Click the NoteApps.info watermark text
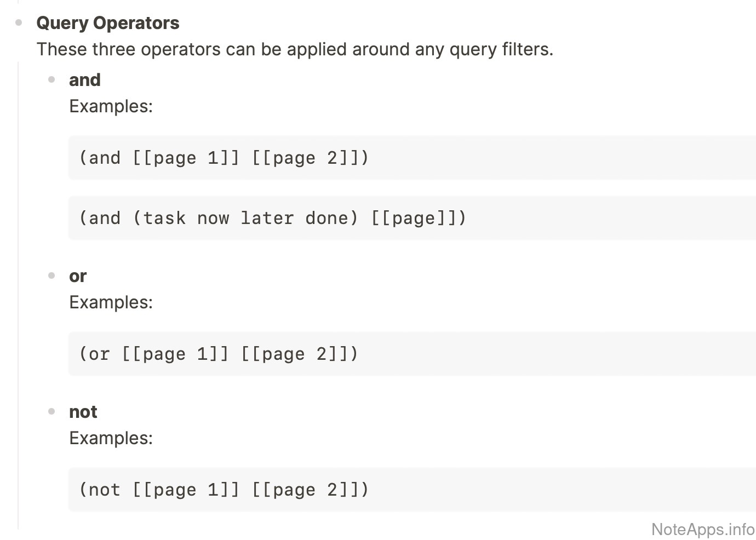The height and width of the screenshot is (540, 756). 703,529
